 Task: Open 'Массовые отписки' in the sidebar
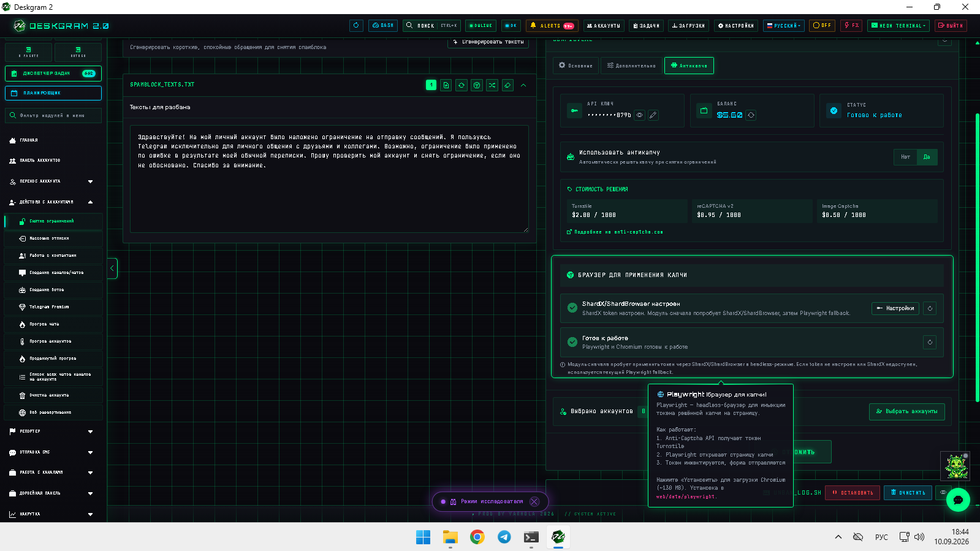coord(53,238)
